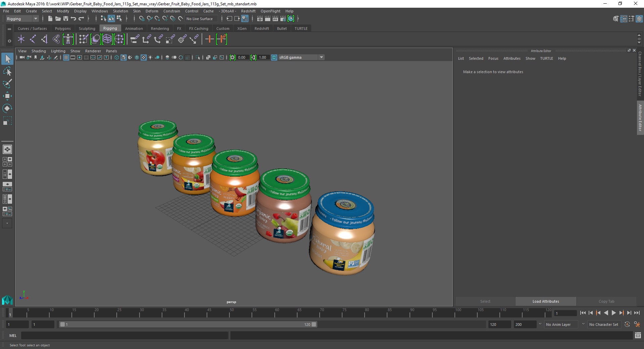
Task: Toggle use all lights in viewport
Action: (150, 57)
